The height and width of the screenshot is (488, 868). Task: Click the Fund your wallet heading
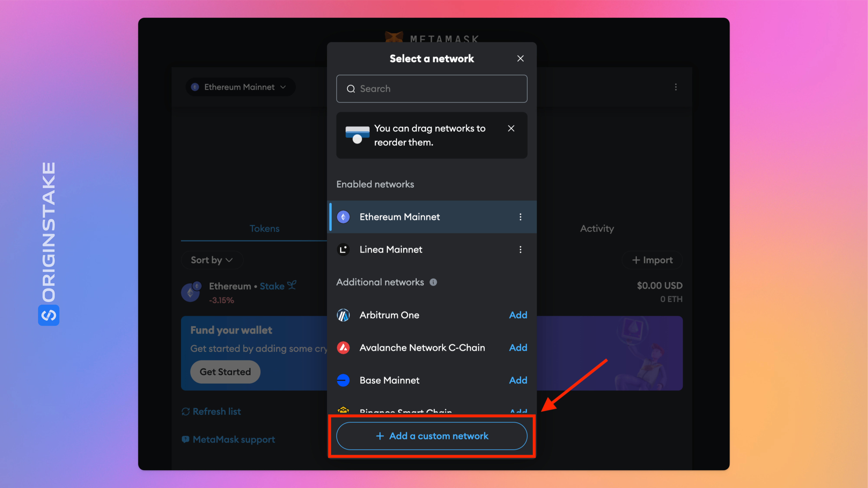coord(231,330)
